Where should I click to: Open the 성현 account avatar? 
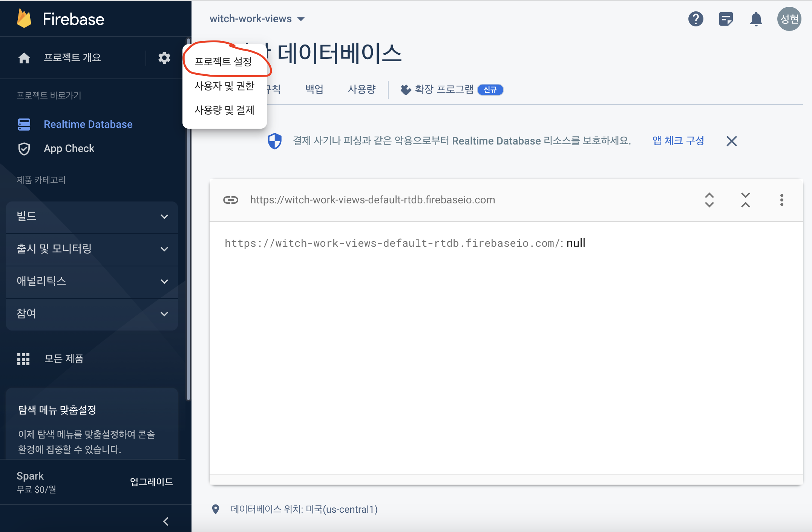click(x=789, y=19)
